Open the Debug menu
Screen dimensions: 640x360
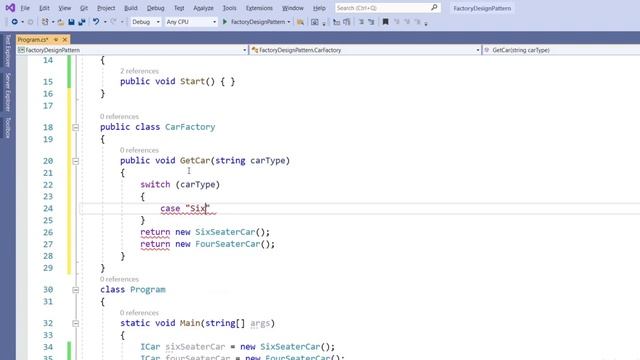pos(155,8)
